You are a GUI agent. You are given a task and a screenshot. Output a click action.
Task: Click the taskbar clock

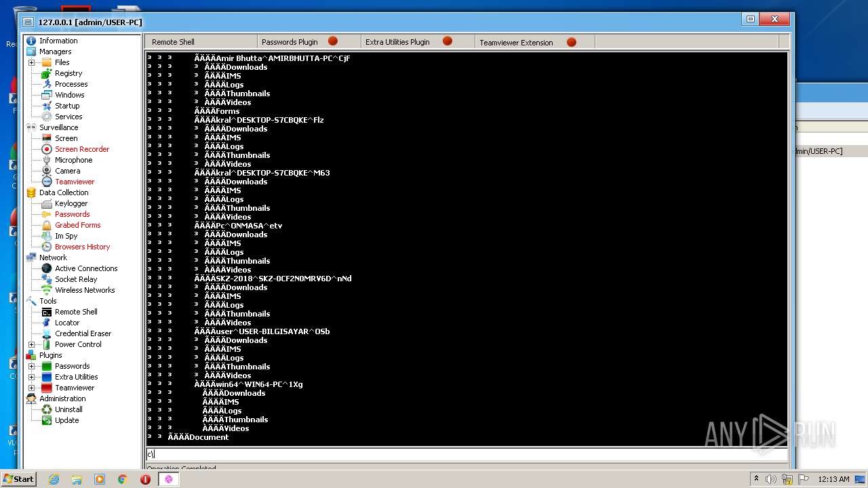(x=833, y=479)
